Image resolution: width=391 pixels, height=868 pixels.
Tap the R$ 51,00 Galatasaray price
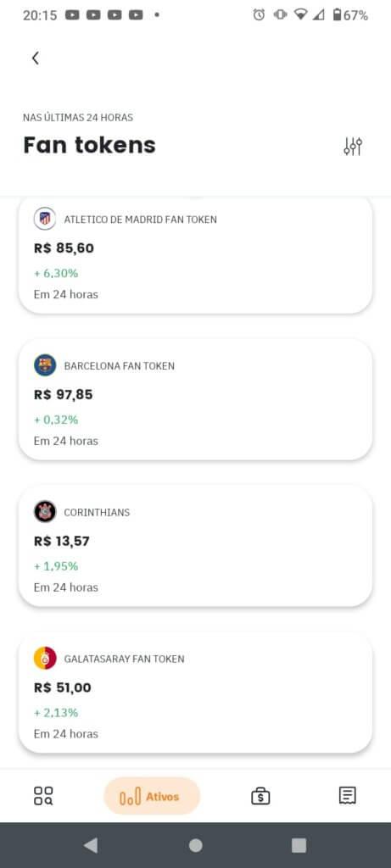pos(63,687)
